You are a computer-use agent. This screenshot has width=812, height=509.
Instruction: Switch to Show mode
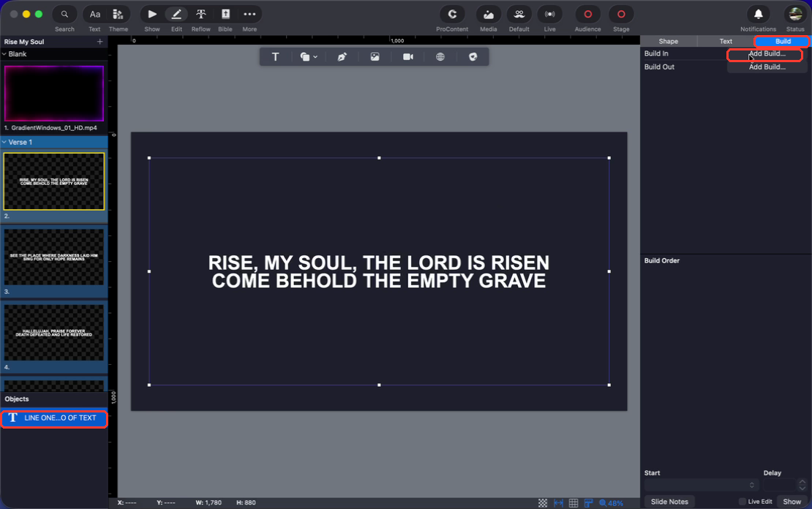point(151,15)
